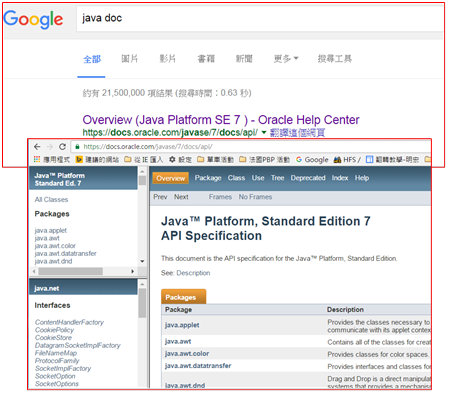Open java.awt.datatransfer in left packages list
This screenshot has height=394, width=449.
point(65,253)
